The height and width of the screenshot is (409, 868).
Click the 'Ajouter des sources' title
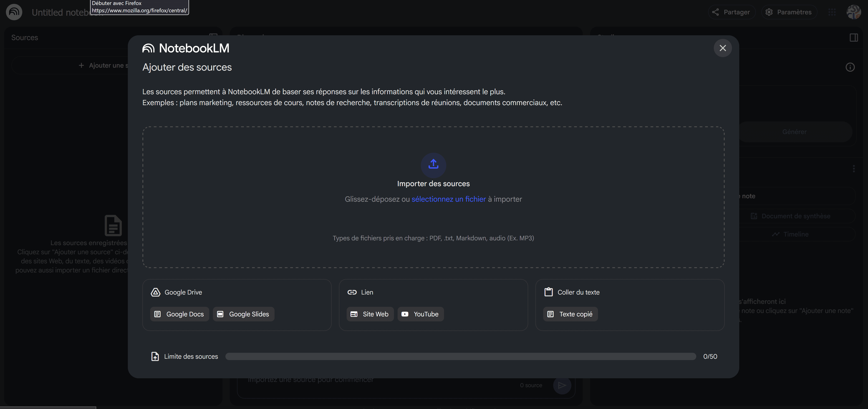point(187,67)
